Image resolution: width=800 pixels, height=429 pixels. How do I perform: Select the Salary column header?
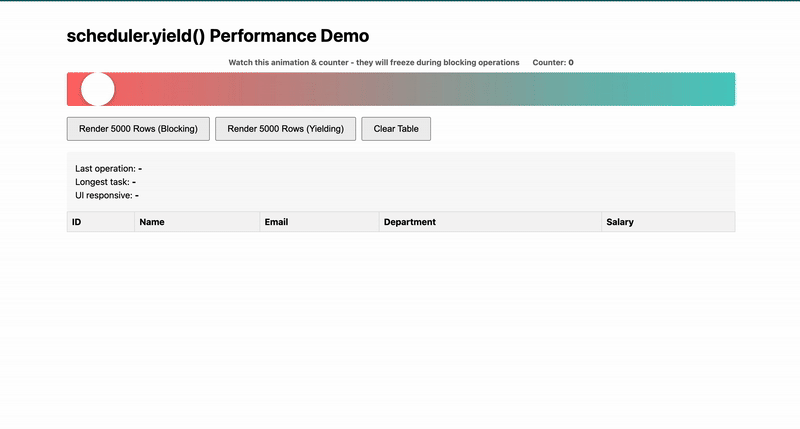(x=620, y=222)
